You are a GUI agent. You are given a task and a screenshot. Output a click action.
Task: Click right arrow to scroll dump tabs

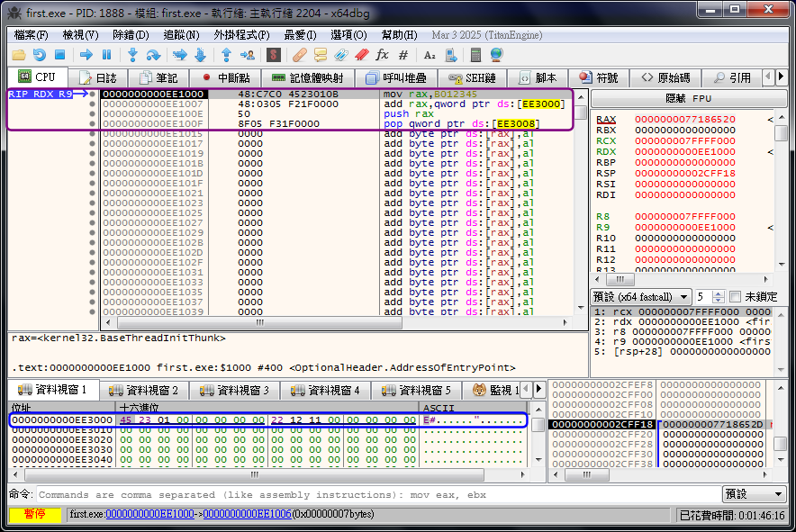tap(539, 390)
